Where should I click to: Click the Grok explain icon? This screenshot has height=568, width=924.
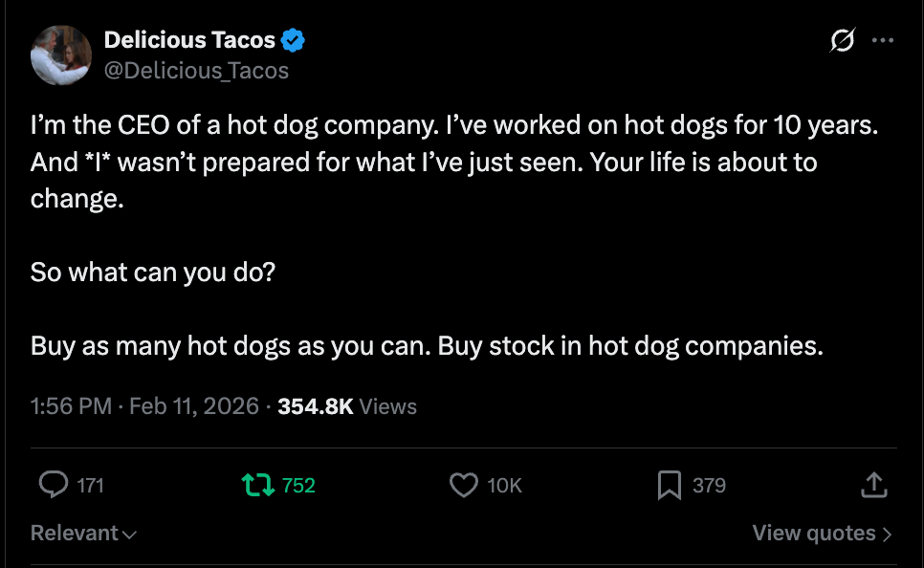[x=843, y=40]
